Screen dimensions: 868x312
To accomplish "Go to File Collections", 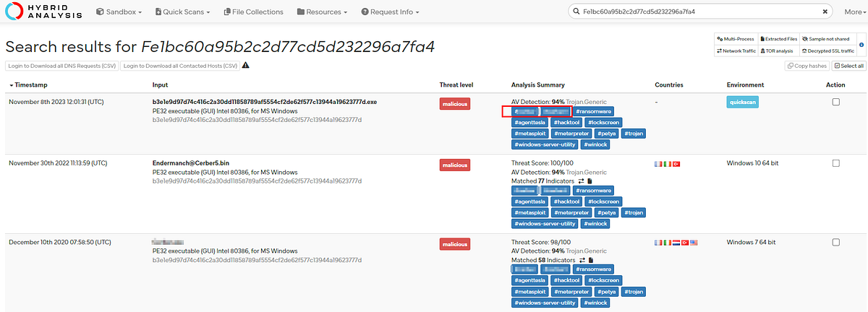I will [253, 12].
